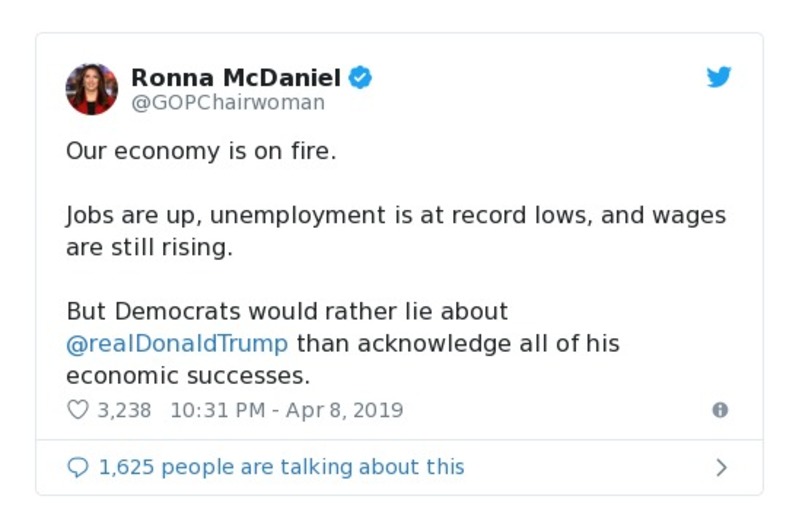Click the "Jobs are up, unemployment" text line
The height and width of the screenshot is (531, 799).
(232, 215)
